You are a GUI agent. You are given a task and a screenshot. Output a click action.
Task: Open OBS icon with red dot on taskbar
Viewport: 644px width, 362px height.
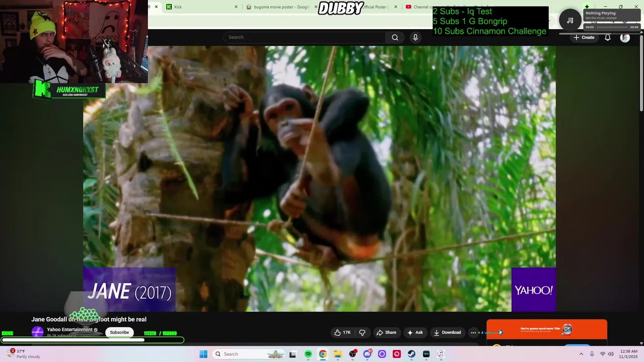point(353,354)
